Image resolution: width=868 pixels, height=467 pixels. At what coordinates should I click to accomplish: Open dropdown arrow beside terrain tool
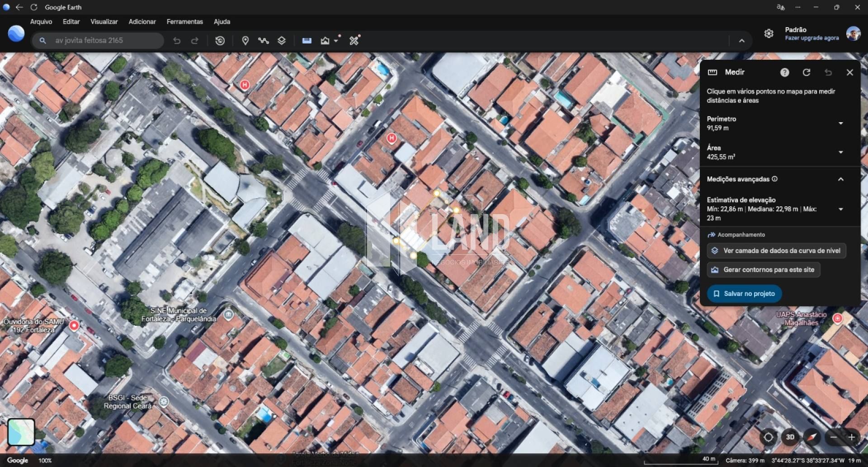coord(336,41)
